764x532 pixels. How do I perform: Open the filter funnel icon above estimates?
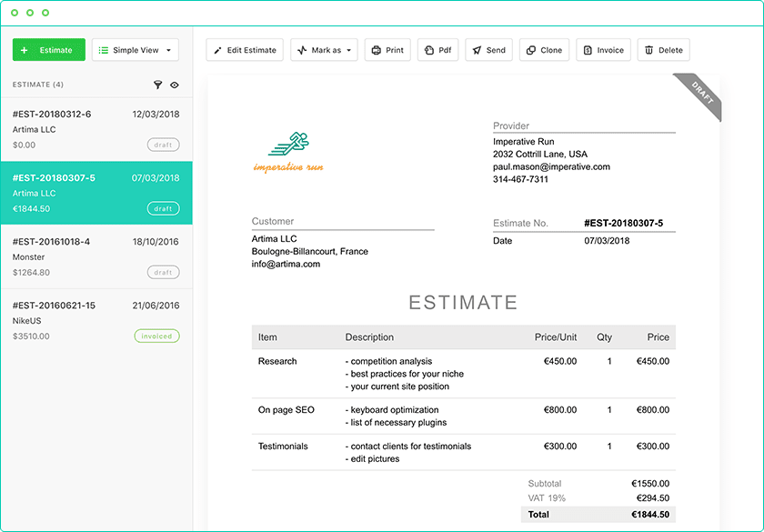click(157, 85)
